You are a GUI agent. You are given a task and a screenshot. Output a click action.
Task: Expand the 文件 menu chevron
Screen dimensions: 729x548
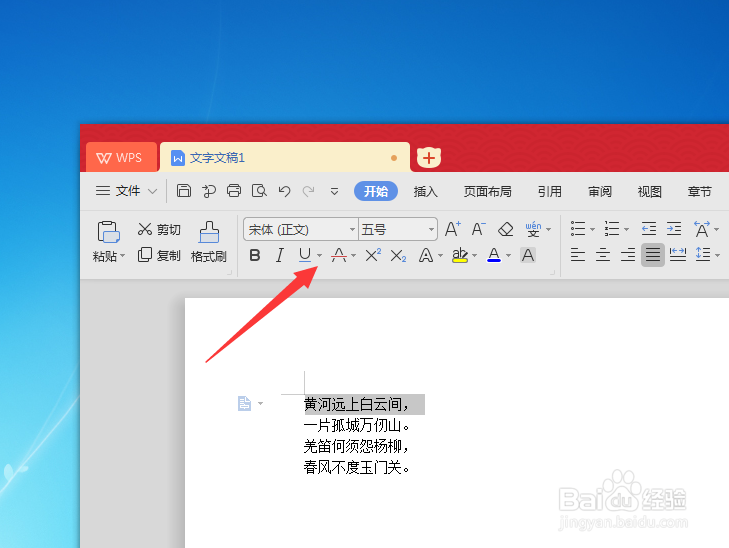[x=152, y=191]
